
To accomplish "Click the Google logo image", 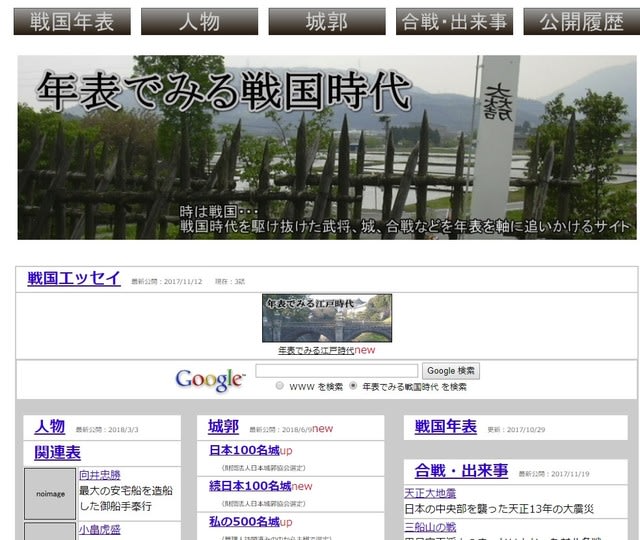I will point(211,380).
